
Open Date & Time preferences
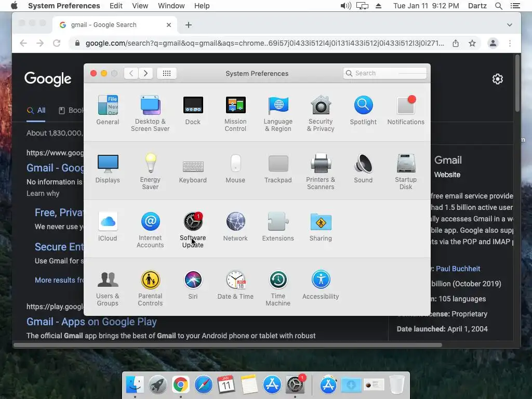click(x=235, y=285)
